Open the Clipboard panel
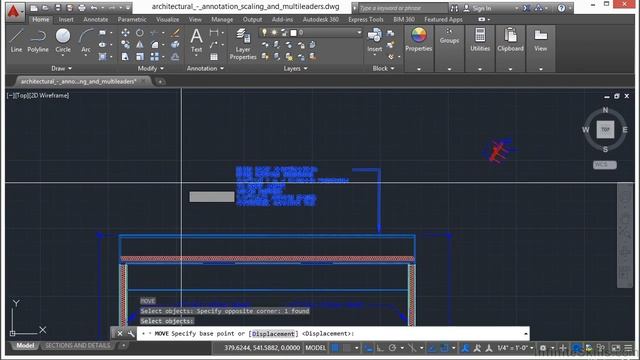The height and width of the screenshot is (360, 640). pos(510,40)
